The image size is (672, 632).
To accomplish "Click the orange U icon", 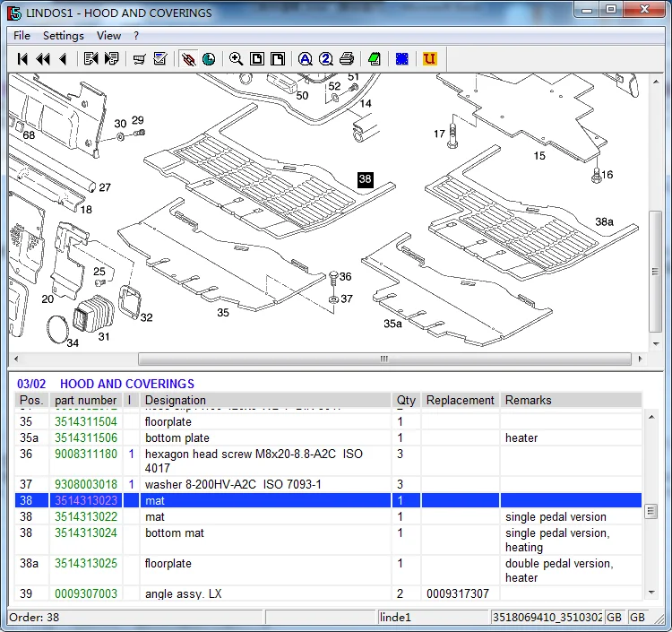I will point(429,59).
